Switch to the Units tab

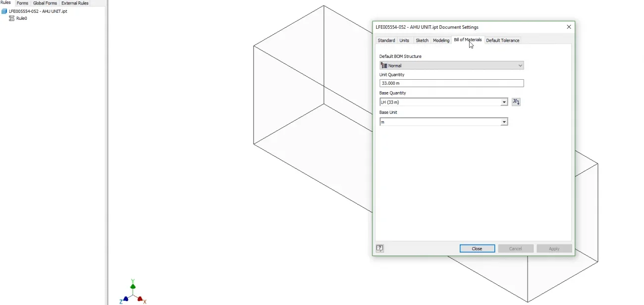[x=405, y=41]
